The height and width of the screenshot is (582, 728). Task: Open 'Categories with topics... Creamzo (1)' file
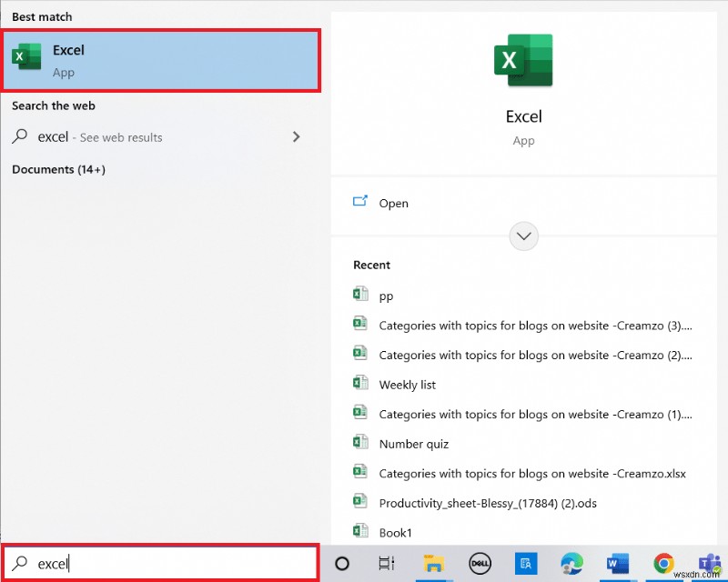tap(535, 415)
